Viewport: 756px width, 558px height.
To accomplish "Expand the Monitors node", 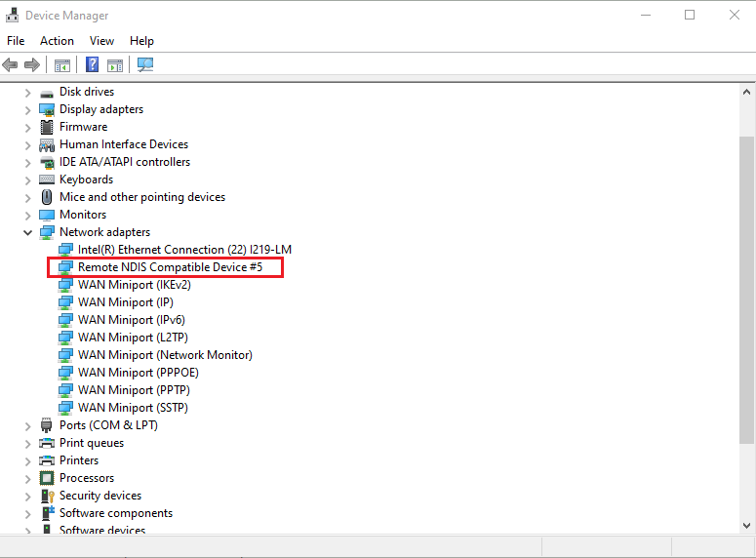I will [27, 216].
